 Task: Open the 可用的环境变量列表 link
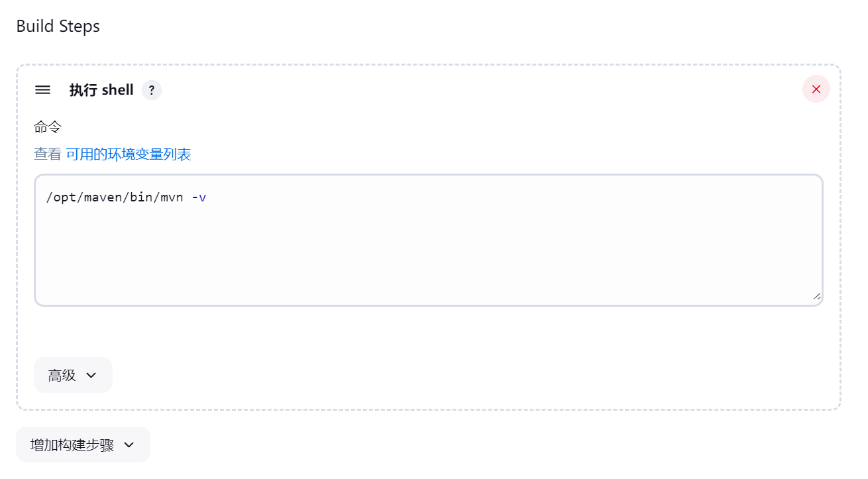pos(129,154)
